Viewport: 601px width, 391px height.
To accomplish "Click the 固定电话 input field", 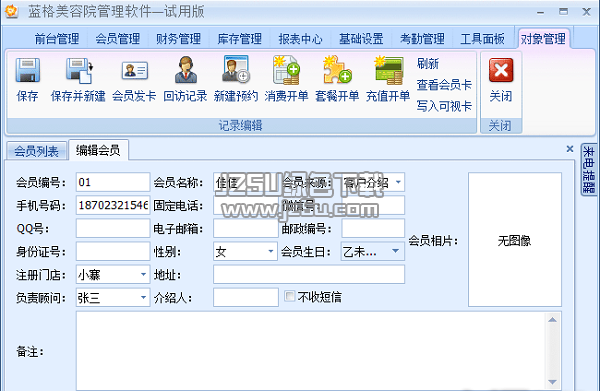I will 246,205.
